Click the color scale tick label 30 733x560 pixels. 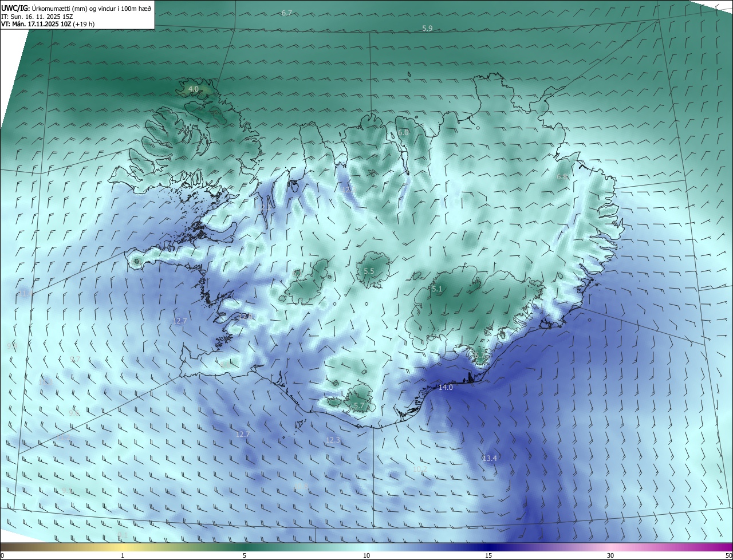coord(610,555)
